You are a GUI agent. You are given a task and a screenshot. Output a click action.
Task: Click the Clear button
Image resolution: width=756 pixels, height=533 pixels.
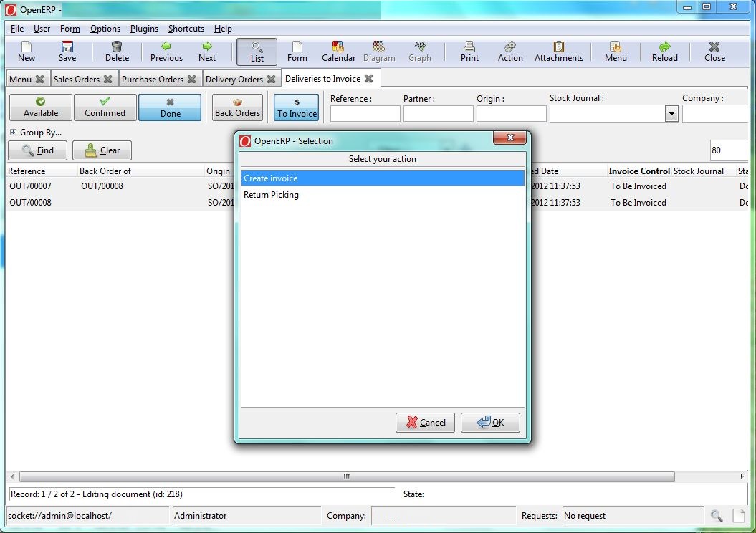pos(102,150)
